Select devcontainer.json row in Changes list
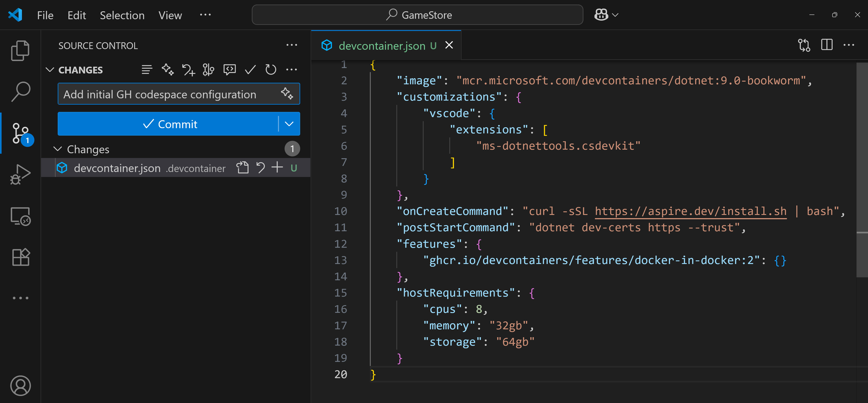 [176, 168]
